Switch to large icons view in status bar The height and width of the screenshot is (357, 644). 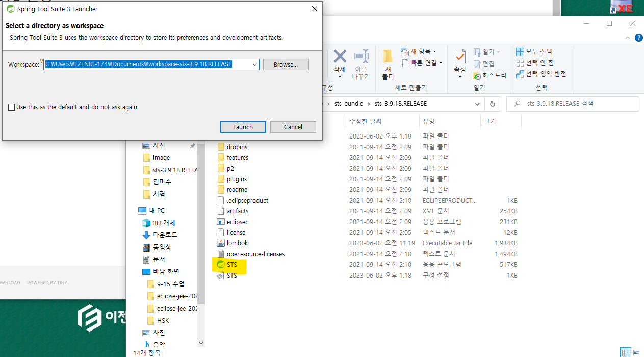(x=637, y=352)
